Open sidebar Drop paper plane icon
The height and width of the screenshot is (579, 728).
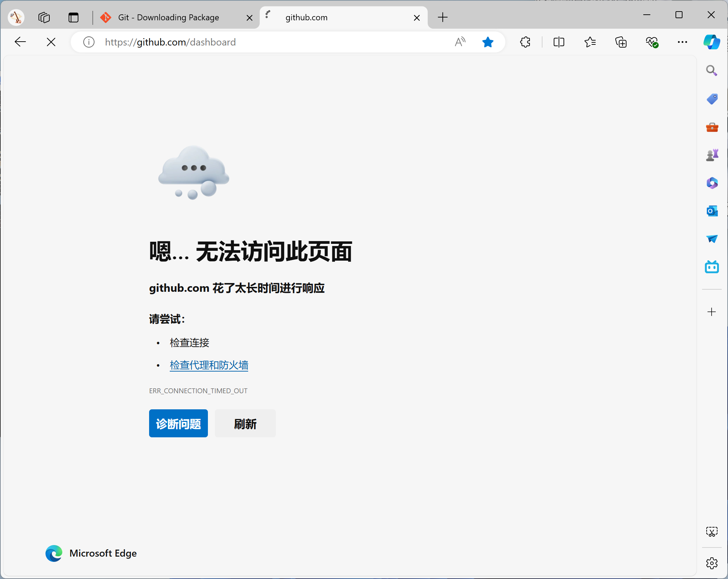point(712,239)
